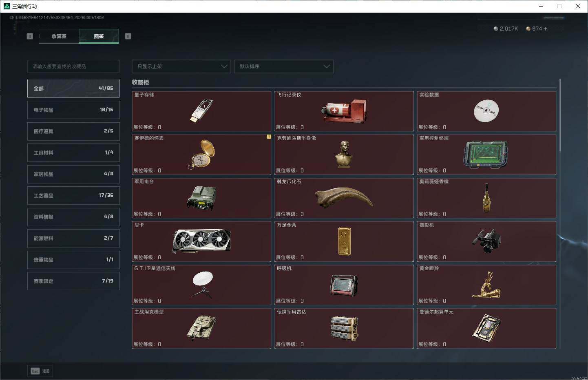Click the 黄金瞪羚 golden gazelle icon

click(486, 285)
